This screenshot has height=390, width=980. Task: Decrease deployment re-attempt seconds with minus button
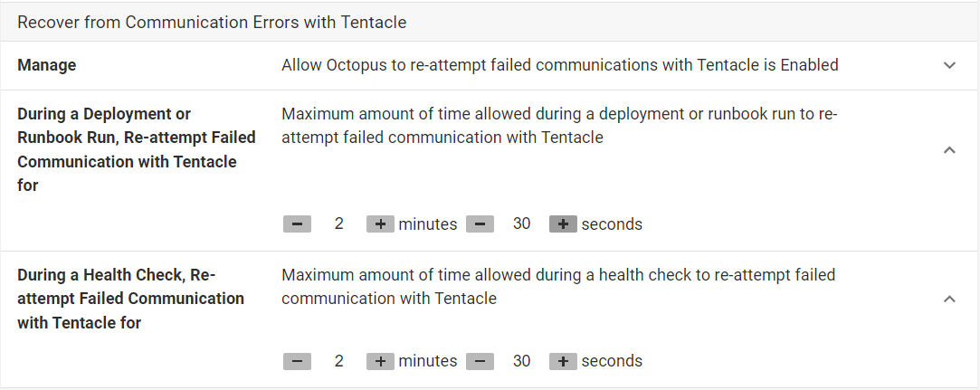coord(480,224)
